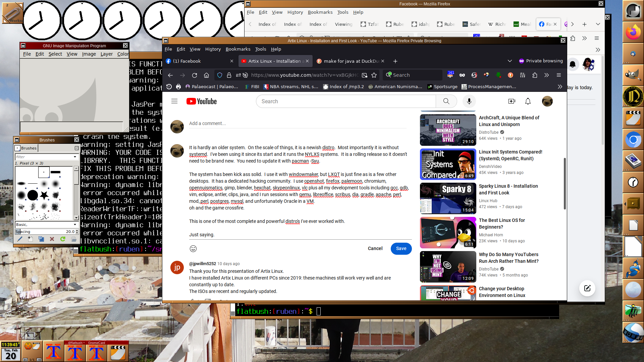The width and height of the screenshot is (644, 362).
Task: Open the History menu in private window
Action: pyautogui.click(x=213, y=49)
